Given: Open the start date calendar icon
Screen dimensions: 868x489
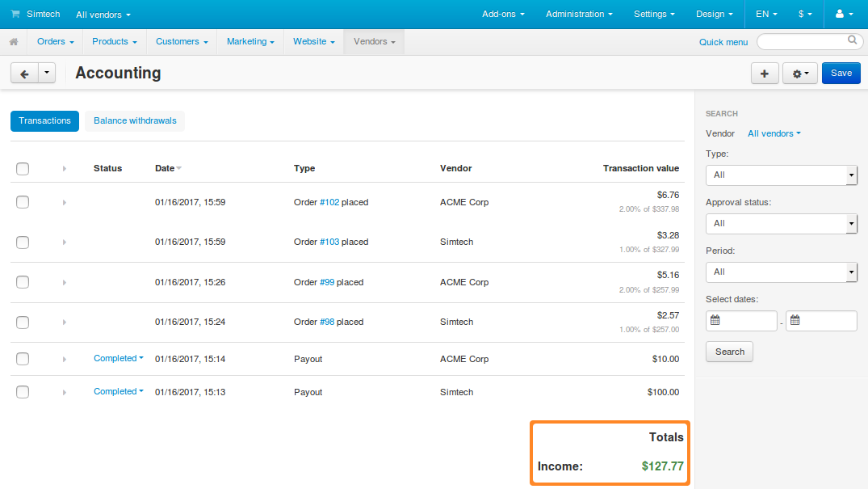Looking at the screenshot, I should pyautogui.click(x=715, y=320).
